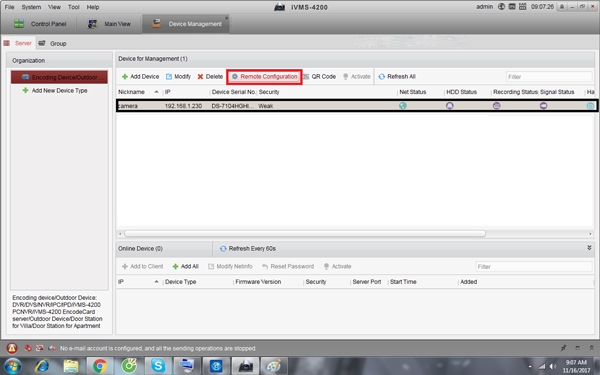
Task: Click the Firmware Version column header
Action: pos(258,282)
